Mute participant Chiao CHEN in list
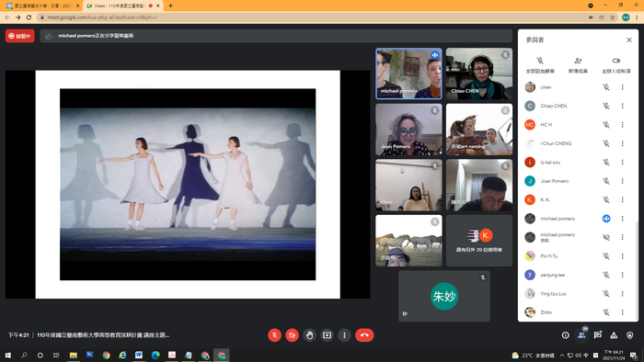 point(605,106)
